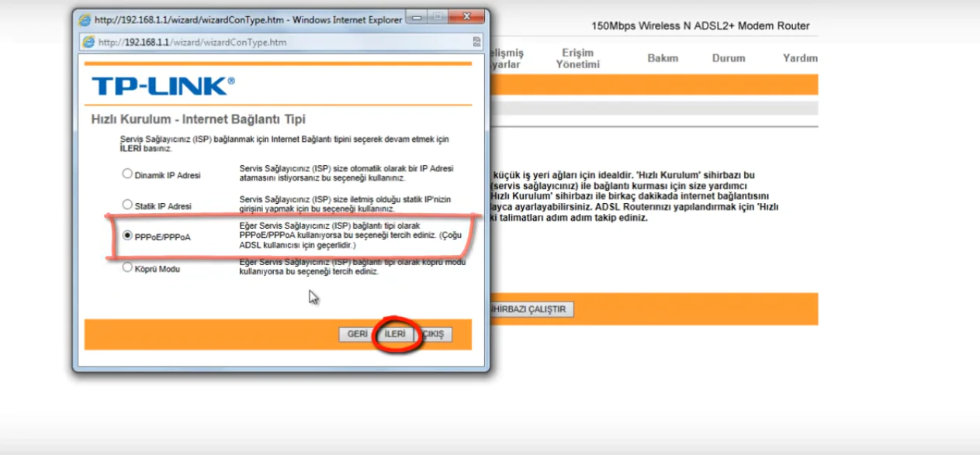Click the page icon in address bar
Image resolution: width=980 pixels, height=455 pixels.
[88, 42]
